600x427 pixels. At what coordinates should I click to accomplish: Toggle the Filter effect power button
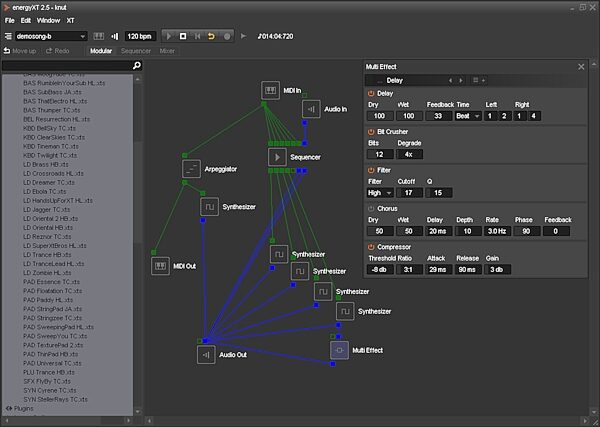point(371,170)
